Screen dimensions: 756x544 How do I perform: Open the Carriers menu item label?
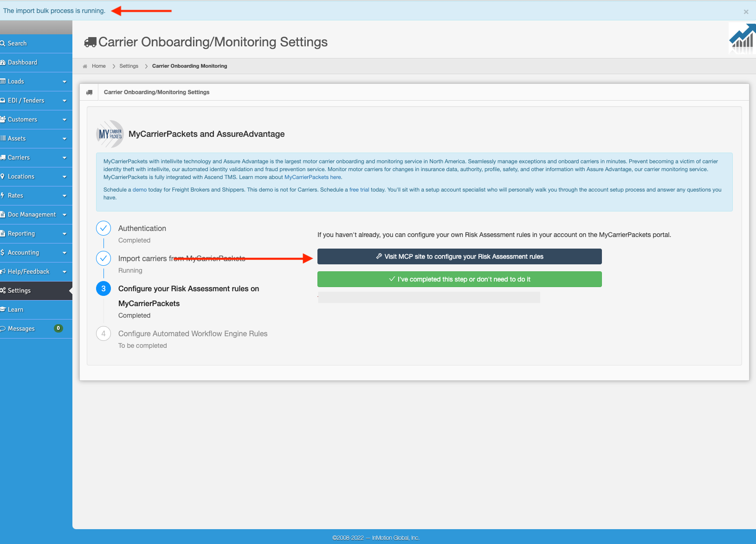tap(19, 158)
